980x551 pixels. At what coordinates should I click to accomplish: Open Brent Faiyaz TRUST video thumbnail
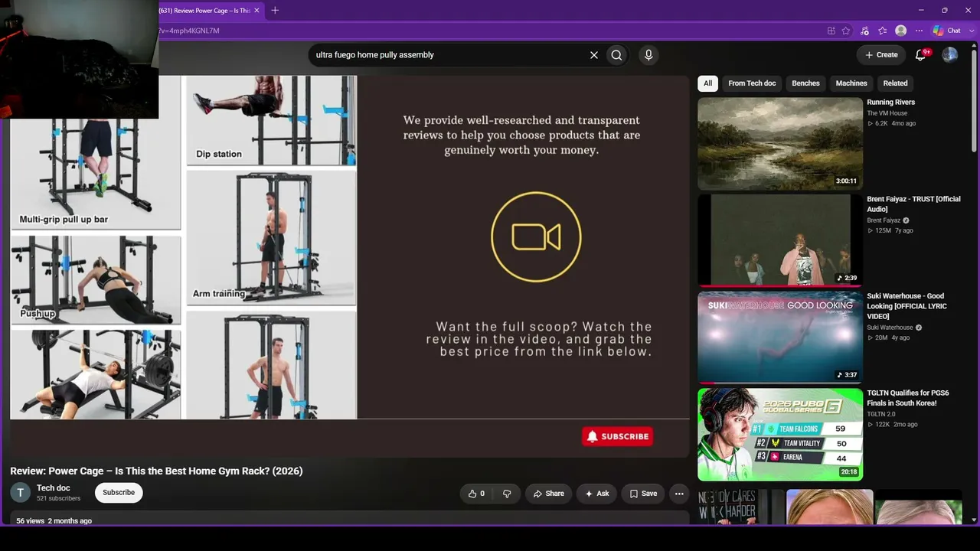(779, 240)
